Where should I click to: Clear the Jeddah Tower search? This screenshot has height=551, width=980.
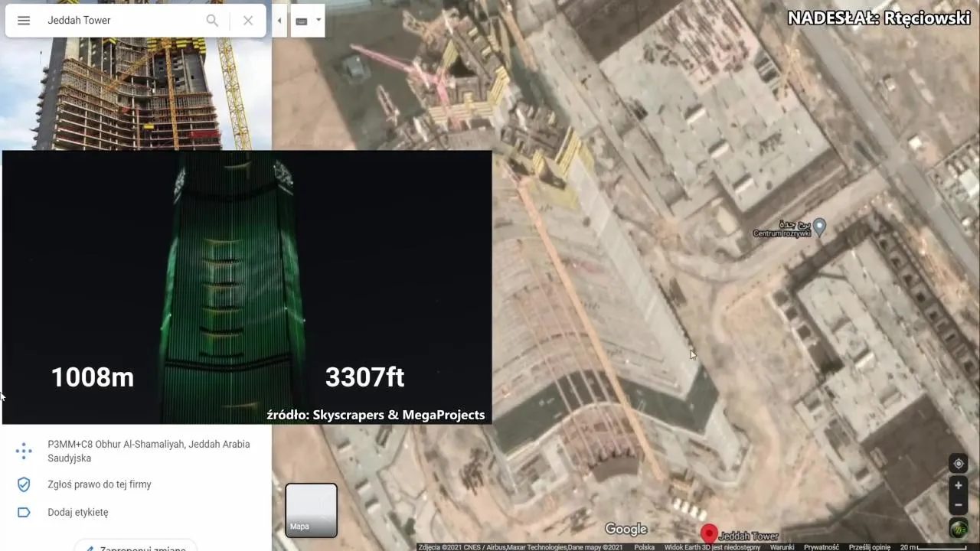[x=248, y=21]
